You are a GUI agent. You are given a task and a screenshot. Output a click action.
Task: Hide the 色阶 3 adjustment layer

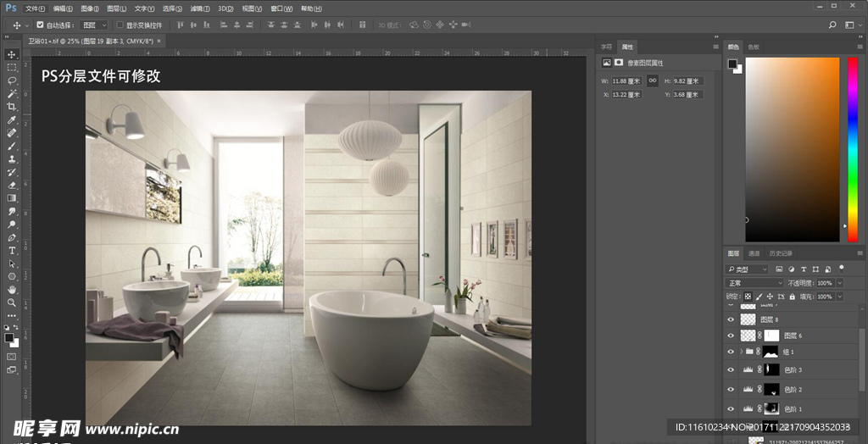[731, 370]
